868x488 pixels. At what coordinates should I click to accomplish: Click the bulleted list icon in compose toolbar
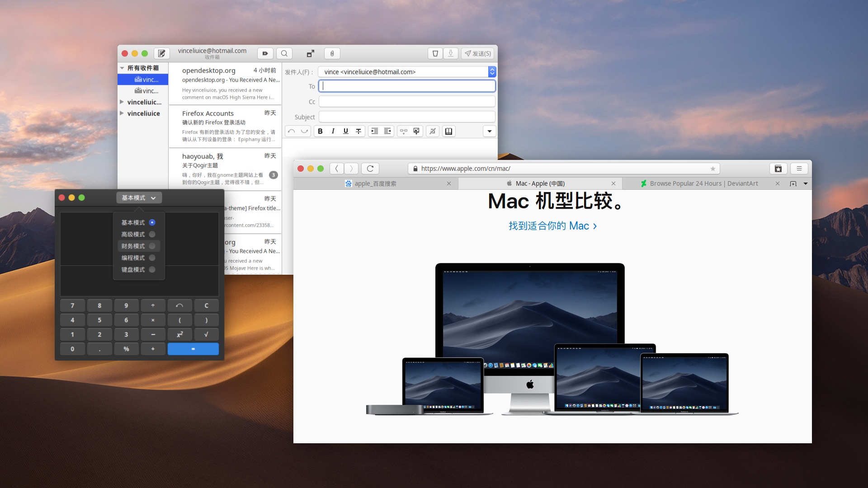[x=374, y=131]
